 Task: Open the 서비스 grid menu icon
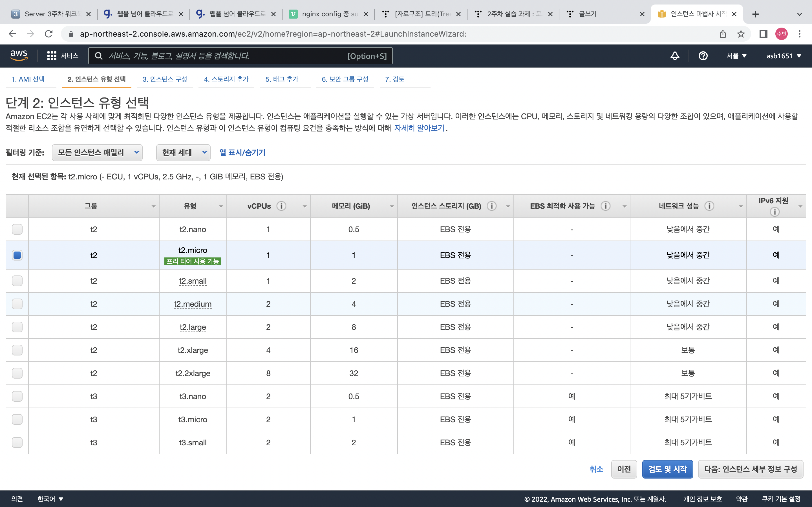(52, 56)
